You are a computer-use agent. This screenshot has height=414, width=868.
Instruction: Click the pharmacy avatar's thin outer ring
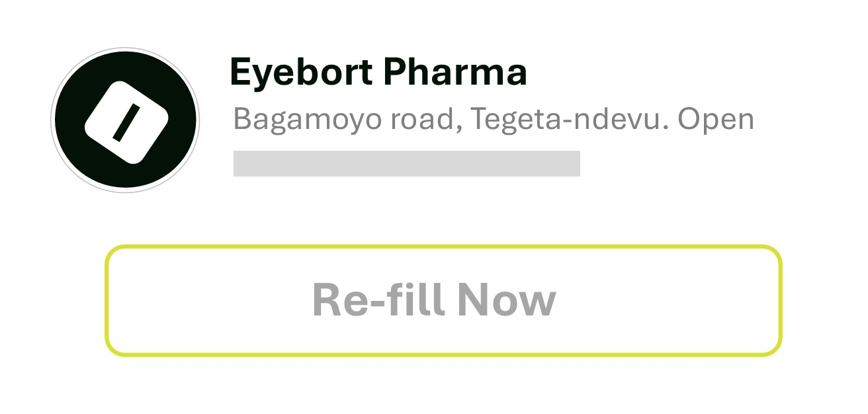[52, 120]
